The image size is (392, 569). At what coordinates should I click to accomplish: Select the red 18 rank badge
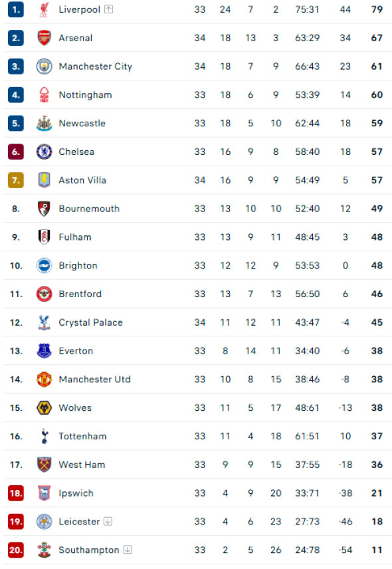click(x=15, y=493)
